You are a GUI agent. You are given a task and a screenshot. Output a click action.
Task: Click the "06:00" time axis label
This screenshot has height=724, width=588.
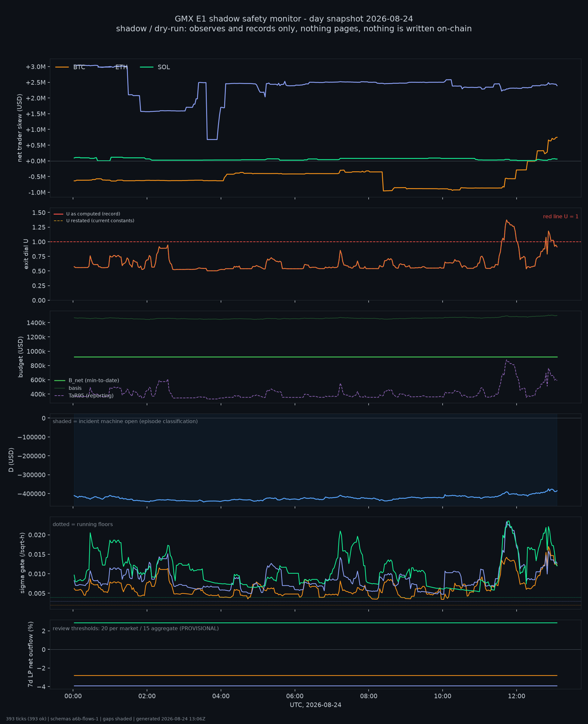(295, 697)
